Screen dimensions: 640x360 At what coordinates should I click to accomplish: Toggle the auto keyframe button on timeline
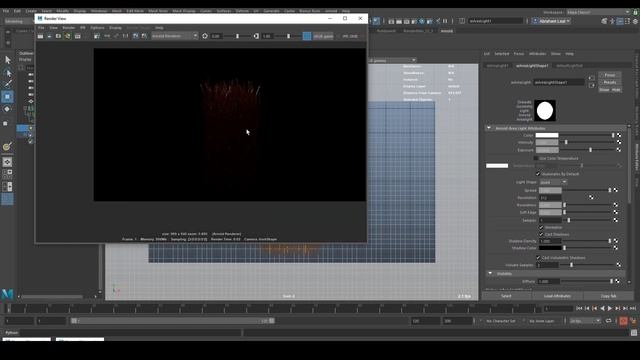(x=623, y=321)
